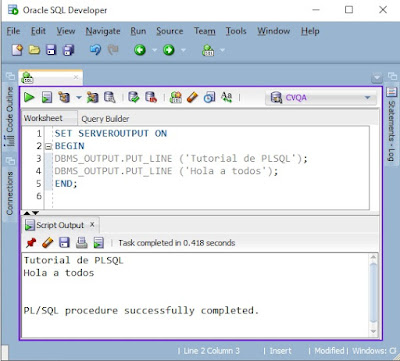400x361 pixels.
Task: Click the Save All icon
Action: [69, 50]
